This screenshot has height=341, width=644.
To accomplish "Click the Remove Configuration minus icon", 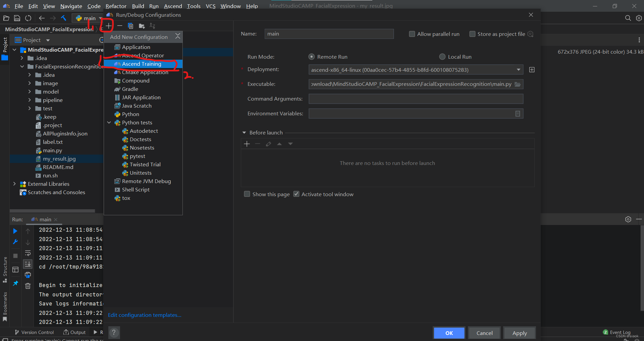I will (x=120, y=25).
